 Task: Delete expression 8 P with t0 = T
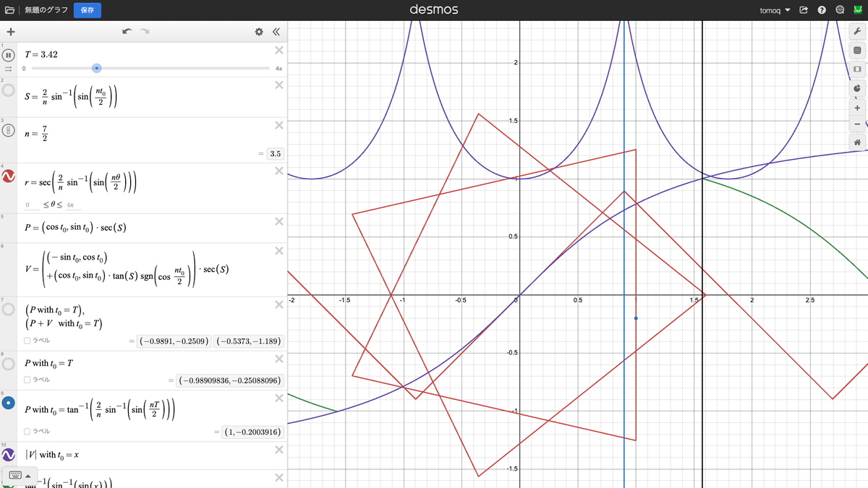pos(278,358)
